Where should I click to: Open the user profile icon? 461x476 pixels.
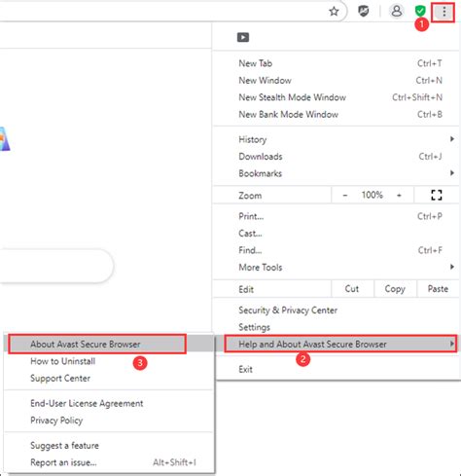pos(397,12)
